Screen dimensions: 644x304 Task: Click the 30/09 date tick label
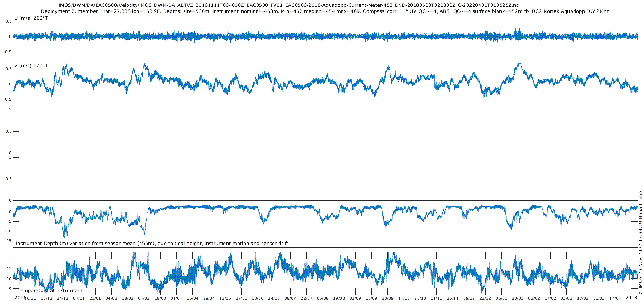pyautogui.click(x=387, y=298)
